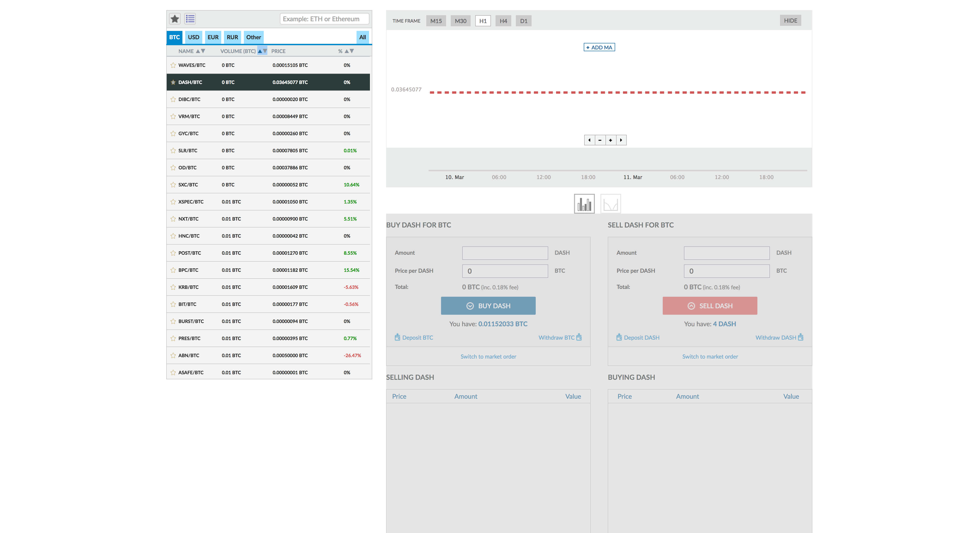The width and height of the screenshot is (980, 533).
Task: Switch to candlestick bar chart view
Action: point(584,204)
